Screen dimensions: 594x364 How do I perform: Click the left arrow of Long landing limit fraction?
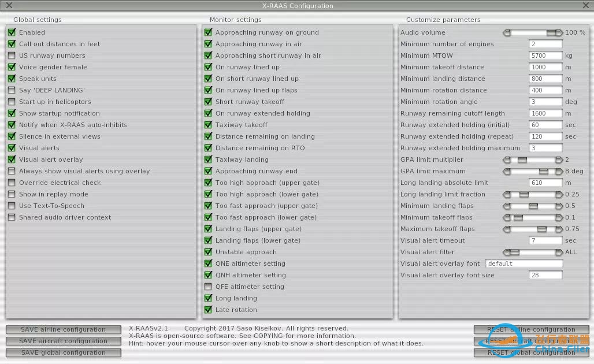pyautogui.click(x=507, y=195)
